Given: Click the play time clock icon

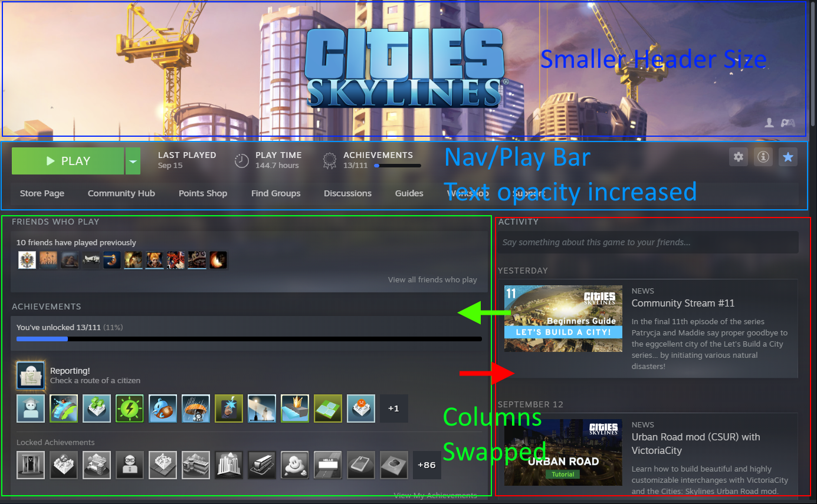Looking at the screenshot, I should [x=242, y=160].
